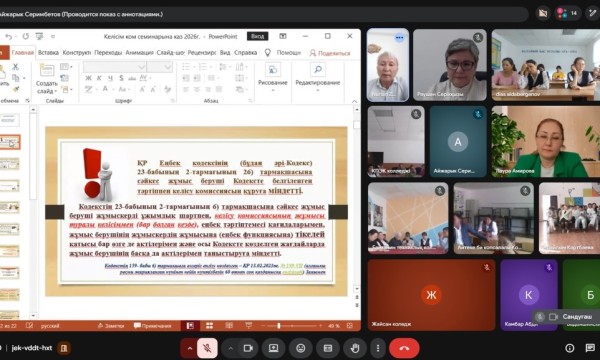Collapse the PowerPoint ribbon chevron
600x360 pixels.
[354, 101]
